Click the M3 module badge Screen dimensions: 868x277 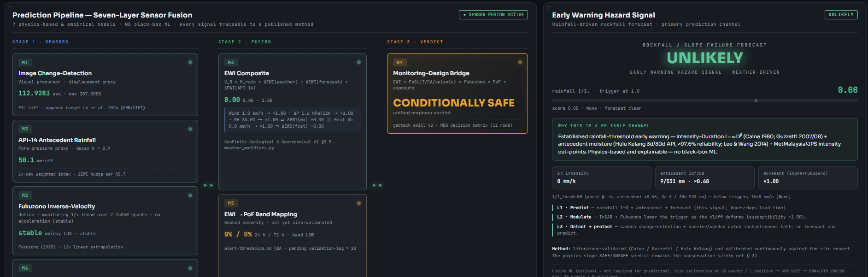pos(25,129)
